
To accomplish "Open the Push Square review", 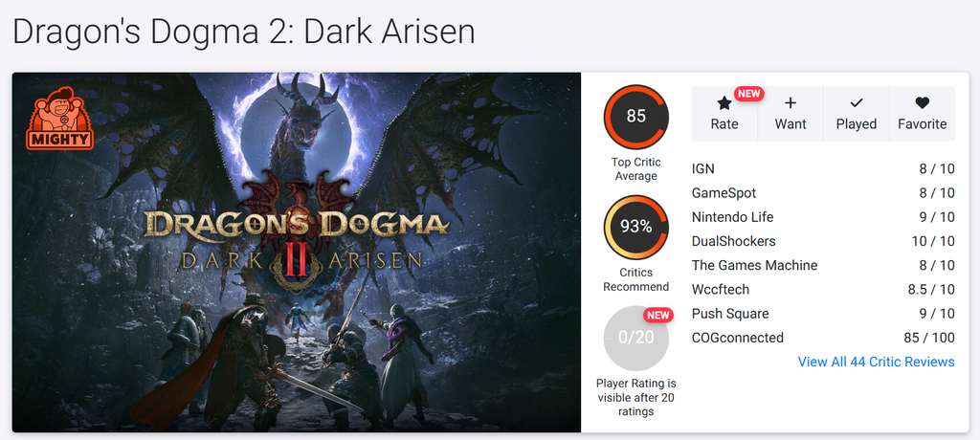I will click(823, 313).
